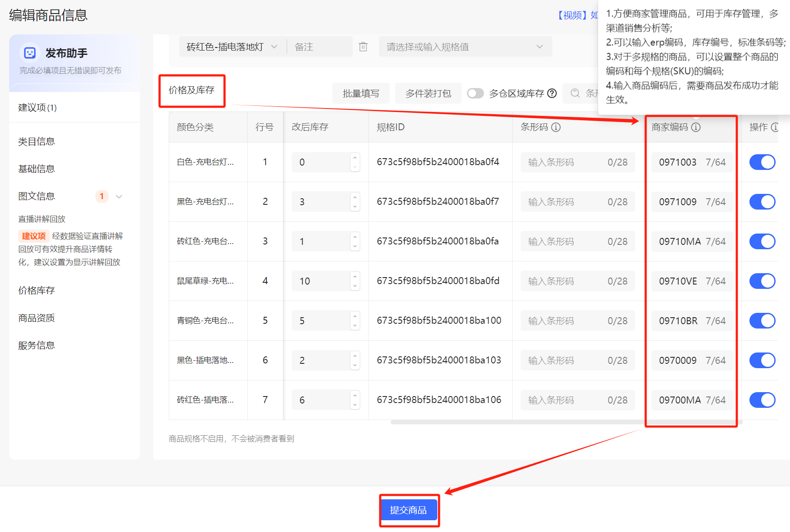
Task: Disable spec toggle for 黑色-充电台灯 row
Action: [762, 202]
